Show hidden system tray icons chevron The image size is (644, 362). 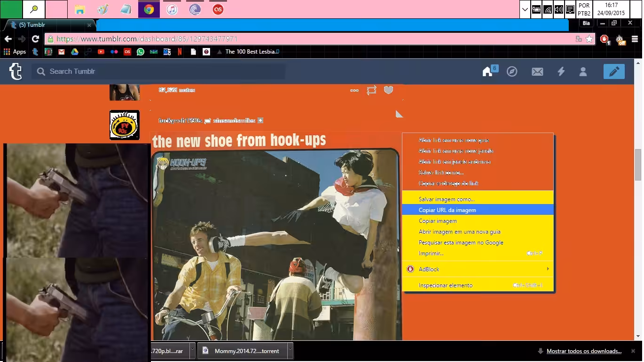click(x=525, y=9)
